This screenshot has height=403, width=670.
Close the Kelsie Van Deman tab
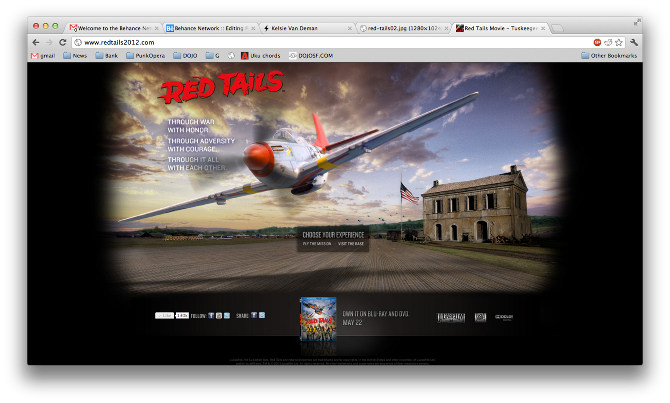350,28
